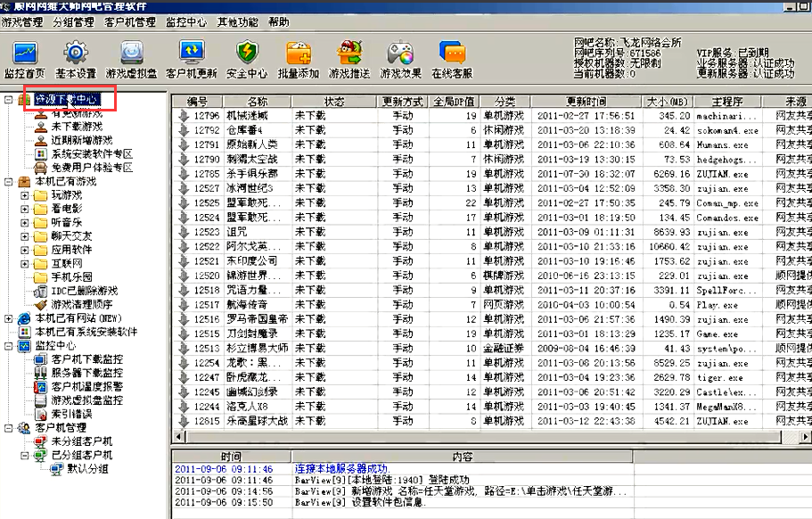Expand 聊天交友 folder node
The image size is (812, 519).
tap(24, 236)
